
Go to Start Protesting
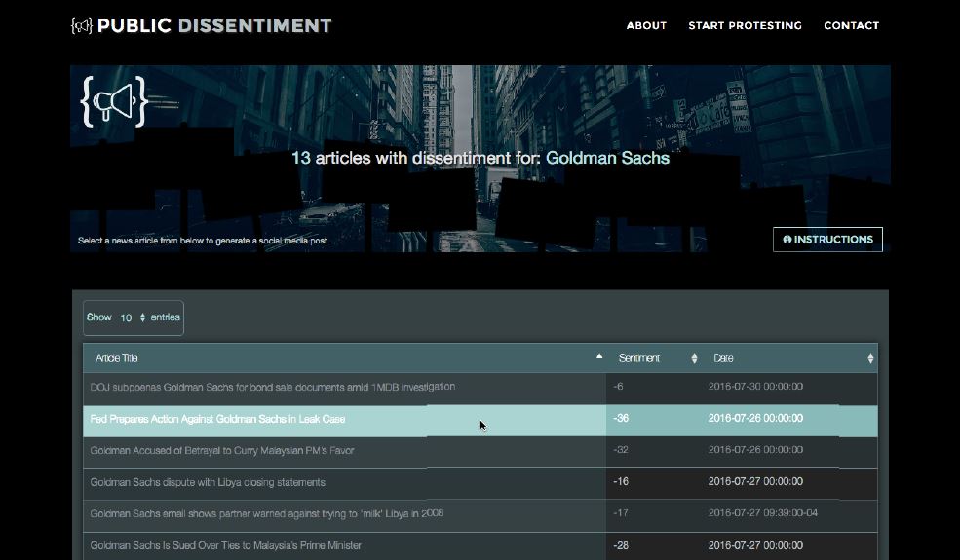[x=745, y=25]
